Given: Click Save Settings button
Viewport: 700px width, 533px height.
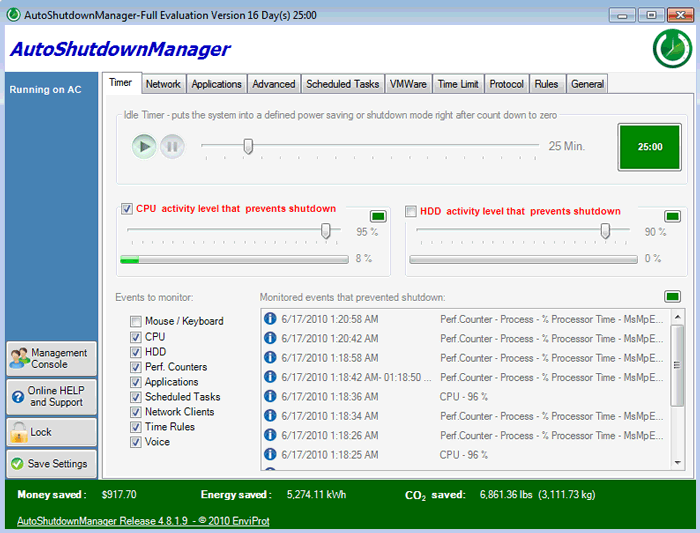Looking at the screenshot, I should (x=52, y=464).
